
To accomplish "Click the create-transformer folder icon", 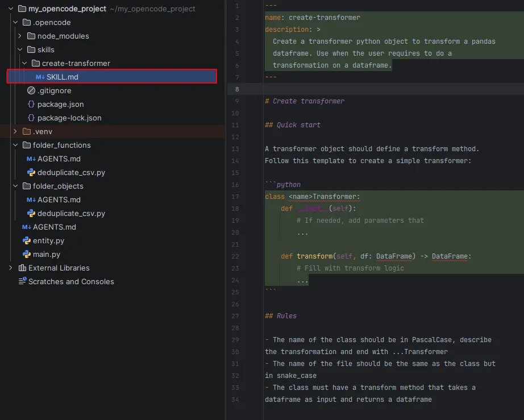I will (36, 63).
